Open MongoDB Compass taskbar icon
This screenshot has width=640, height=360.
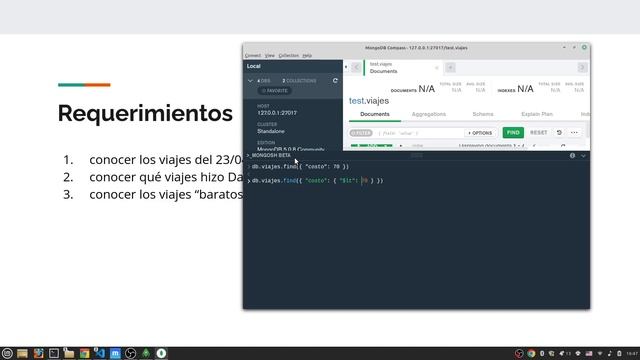click(x=162, y=353)
